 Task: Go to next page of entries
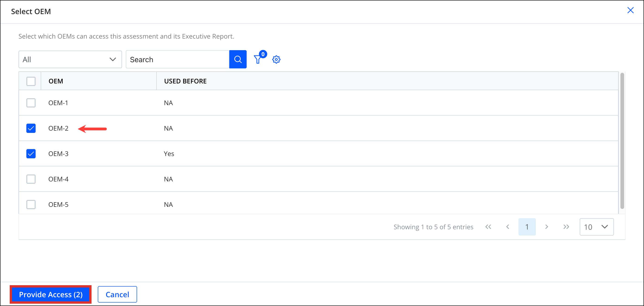546,227
